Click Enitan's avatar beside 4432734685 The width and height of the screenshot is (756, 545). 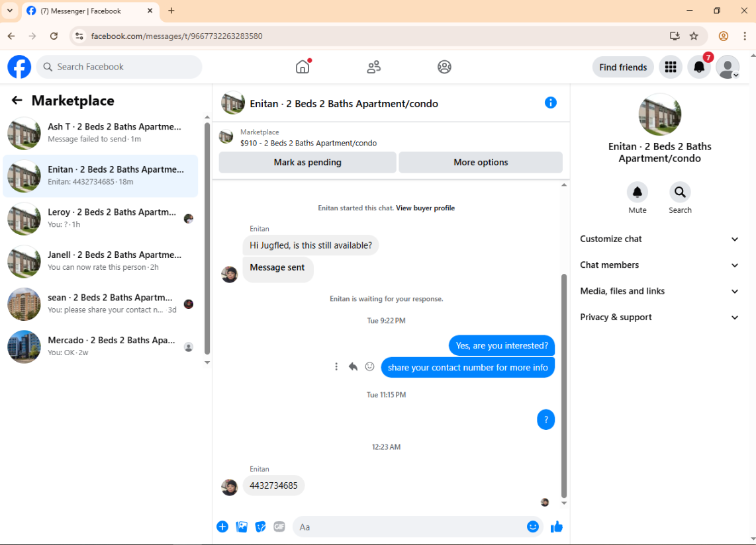coord(229,487)
